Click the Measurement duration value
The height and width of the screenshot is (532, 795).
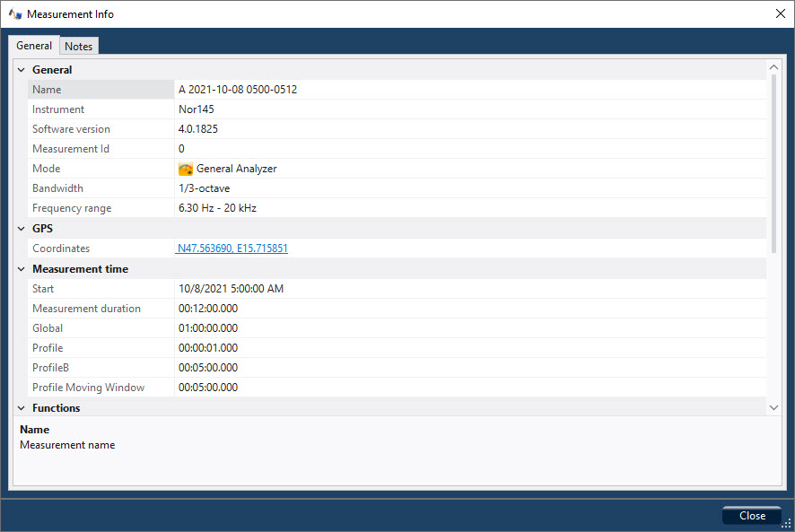point(208,309)
